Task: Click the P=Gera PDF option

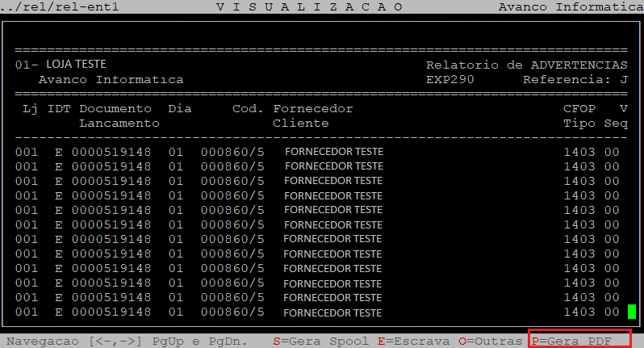Action: click(577, 341)
